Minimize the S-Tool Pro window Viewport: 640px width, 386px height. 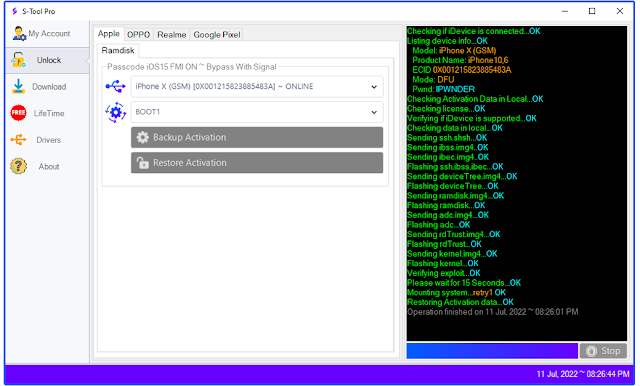[565, 11]
